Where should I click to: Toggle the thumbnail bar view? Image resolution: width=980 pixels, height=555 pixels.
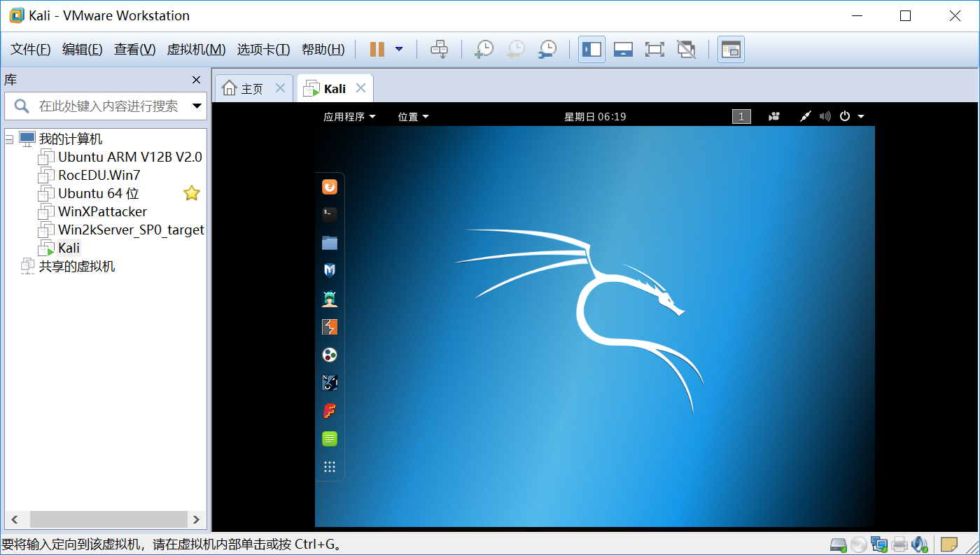(623, 49)
